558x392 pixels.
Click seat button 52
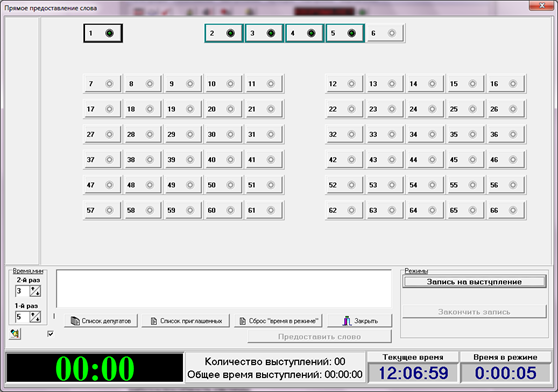[x=344, y=185]
